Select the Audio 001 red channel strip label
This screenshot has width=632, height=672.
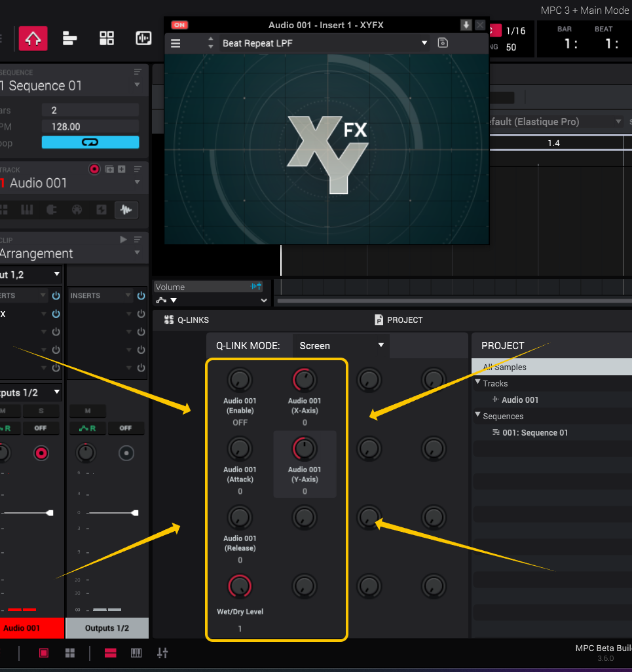pos(32,628)
